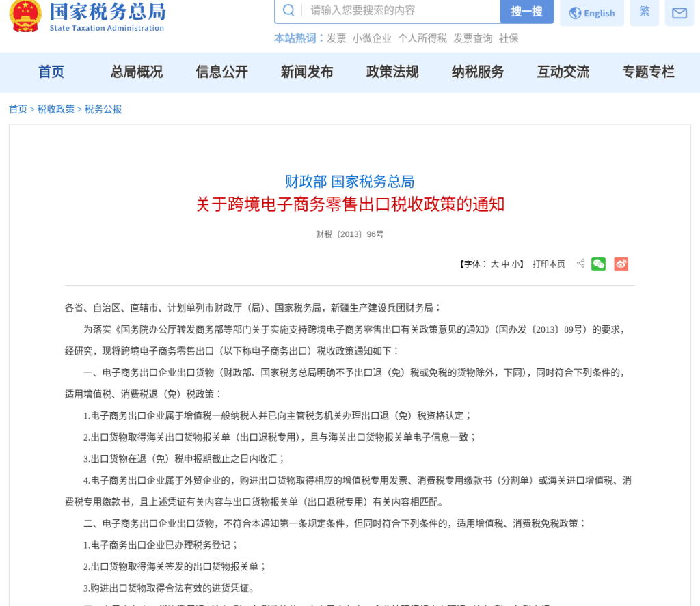This screenshot has width=700, height=606.
Task: Set font size to 大
Action: point(495,264)
